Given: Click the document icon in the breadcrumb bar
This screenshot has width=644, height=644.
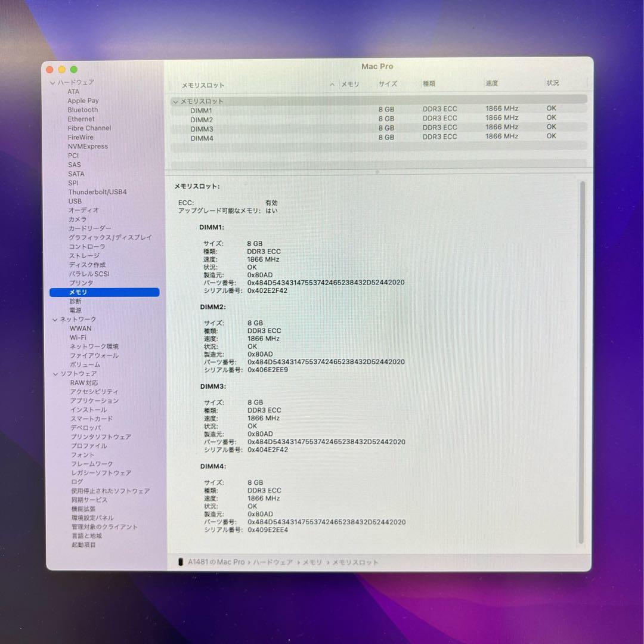Looking at the screenshot, I should [179, 561].
